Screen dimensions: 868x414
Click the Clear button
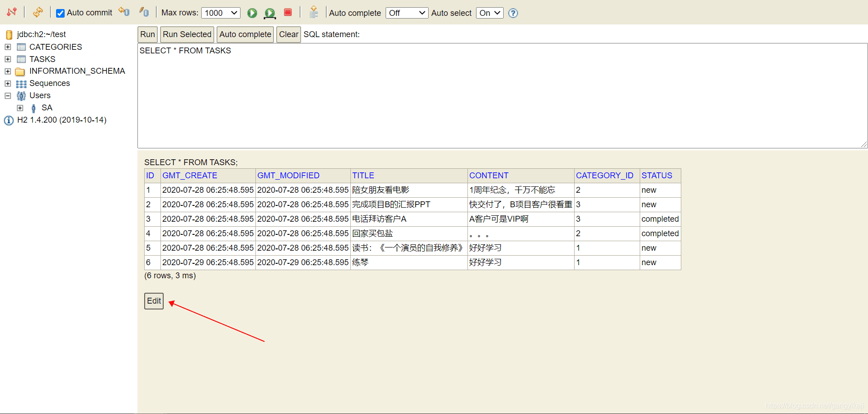(x=288, y=34)
